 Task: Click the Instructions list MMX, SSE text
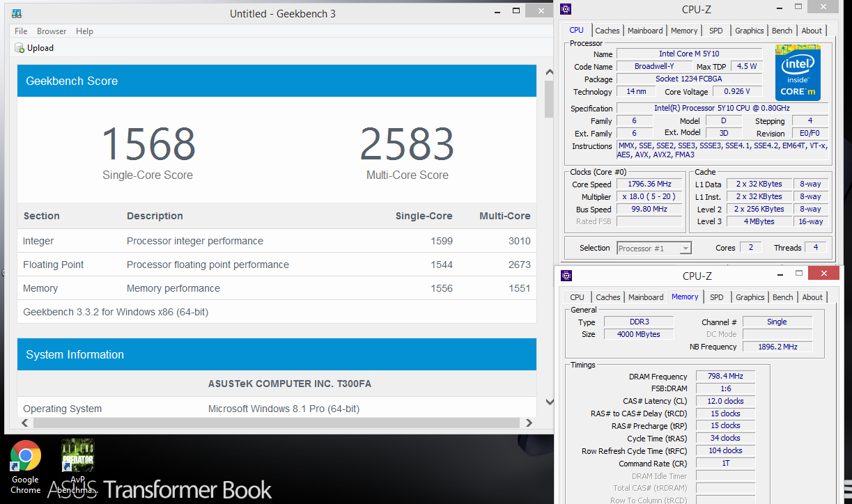tap(722, 150)
